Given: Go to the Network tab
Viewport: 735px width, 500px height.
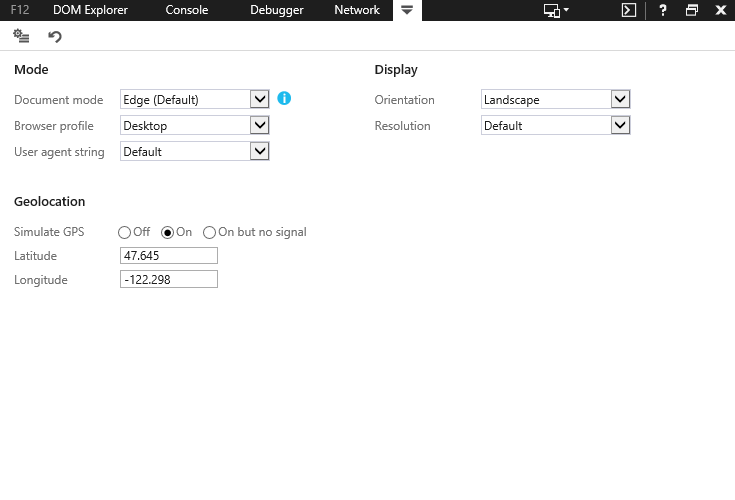Looking at the screenshot, I should click(x=357, y=10).
